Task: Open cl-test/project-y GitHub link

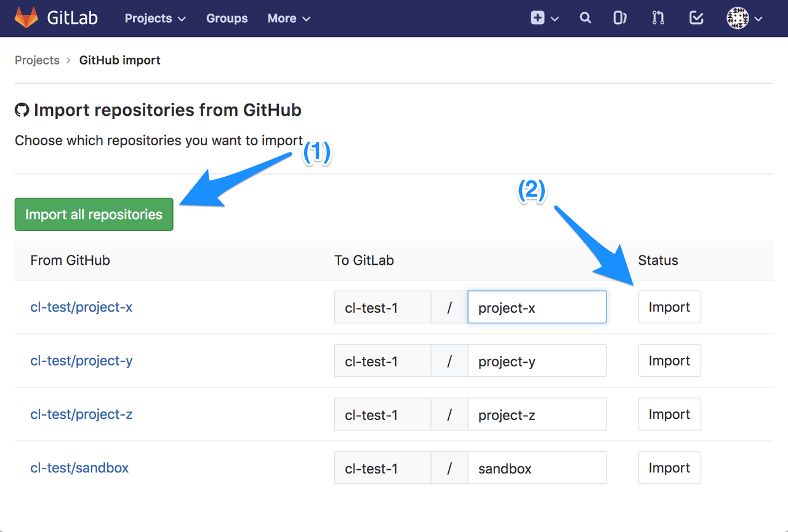Action: coord(81,360)
